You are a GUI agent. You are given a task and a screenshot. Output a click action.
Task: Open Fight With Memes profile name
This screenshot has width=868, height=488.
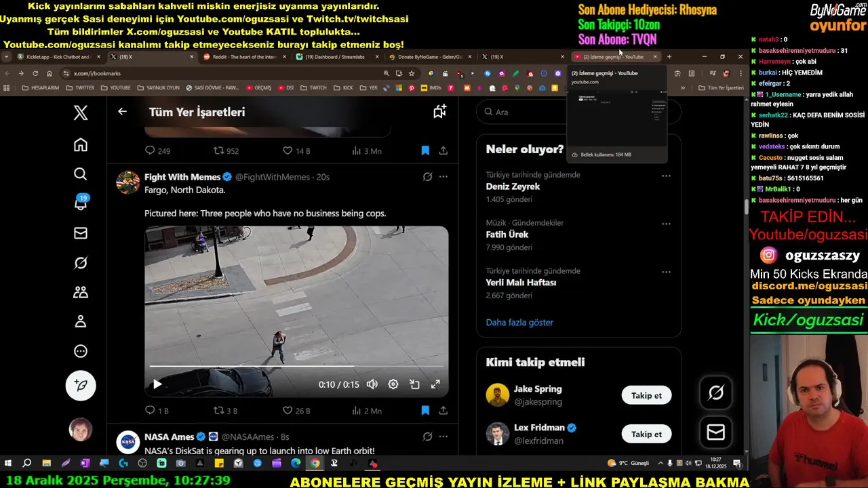point(182,177)
